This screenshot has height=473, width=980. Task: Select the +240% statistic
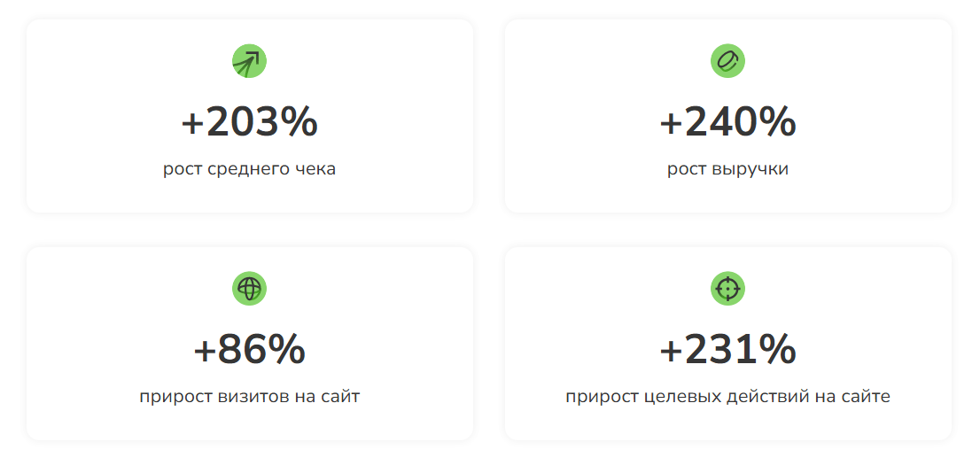tap(727, 122)
